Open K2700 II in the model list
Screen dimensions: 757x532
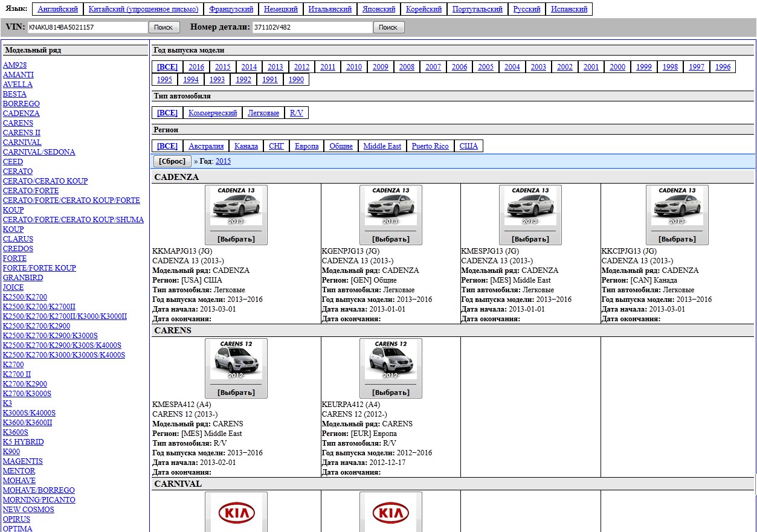point(17,374)
